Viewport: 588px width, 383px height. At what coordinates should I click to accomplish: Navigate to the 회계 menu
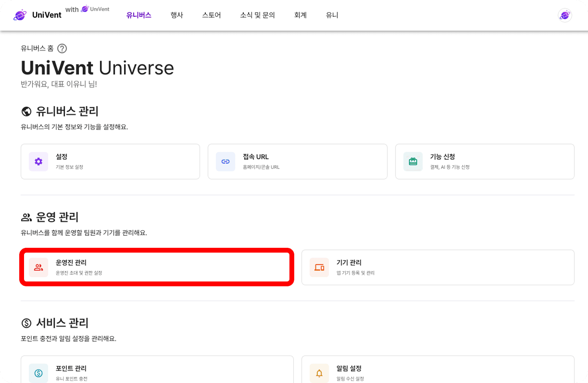click(x=300, y=15)
